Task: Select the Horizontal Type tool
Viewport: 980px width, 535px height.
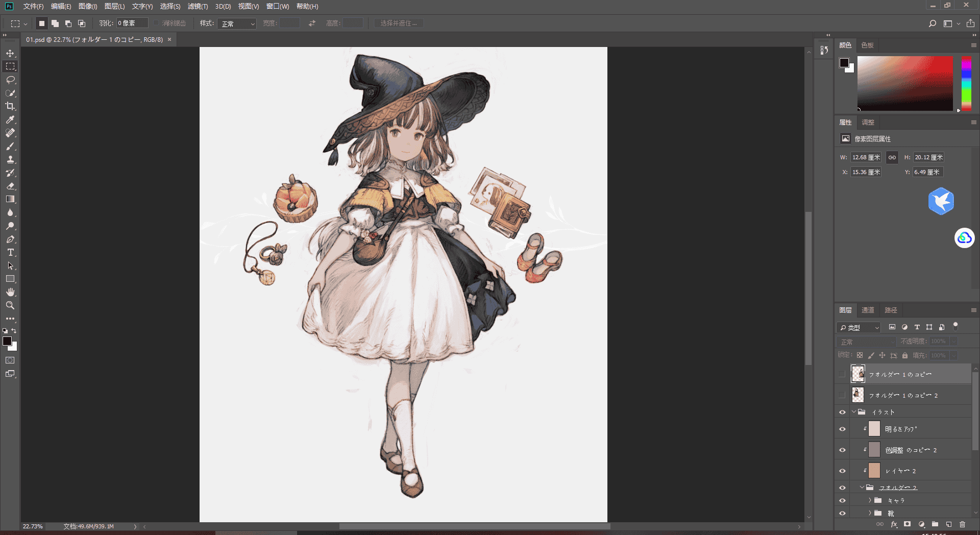Action: click(10, 252)
